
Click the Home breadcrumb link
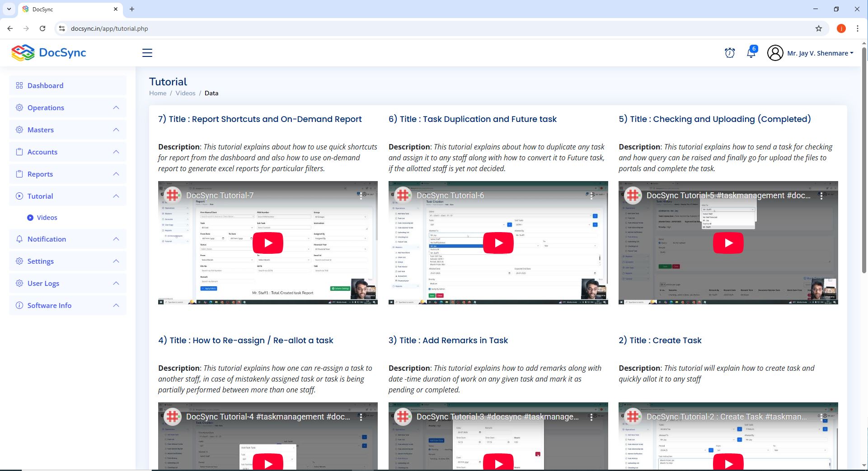158,93
